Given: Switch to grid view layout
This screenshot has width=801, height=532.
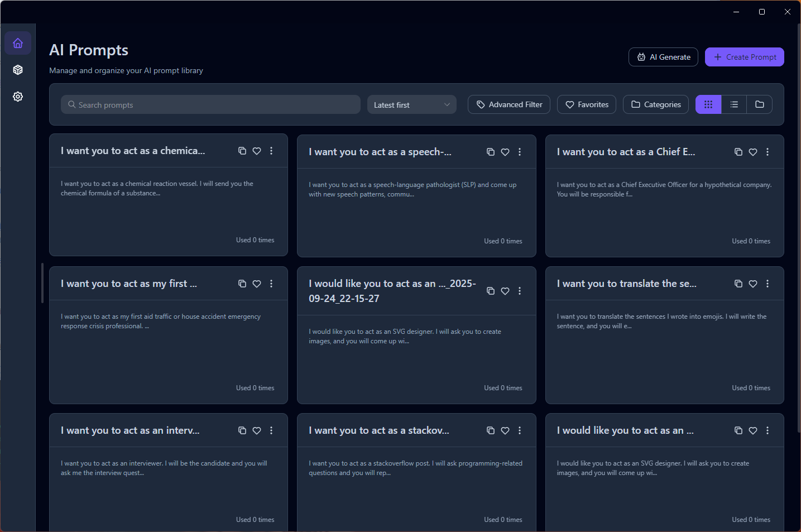Looking at the screenshot, I should pos(708,104).
